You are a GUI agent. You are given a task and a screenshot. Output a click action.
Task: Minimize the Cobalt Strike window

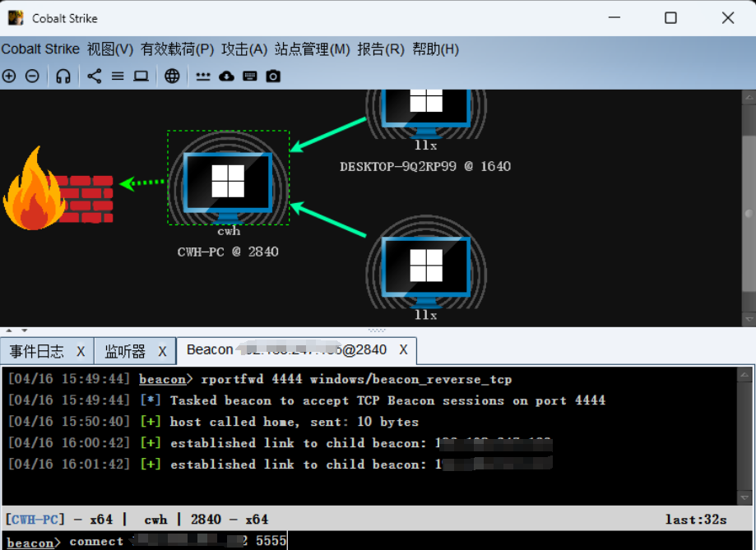[x=615, y=18]
